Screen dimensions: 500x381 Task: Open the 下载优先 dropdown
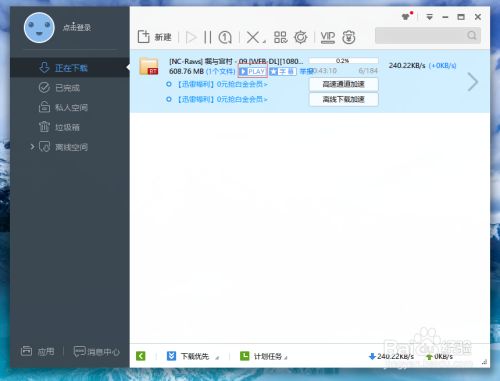click(193, 356)
